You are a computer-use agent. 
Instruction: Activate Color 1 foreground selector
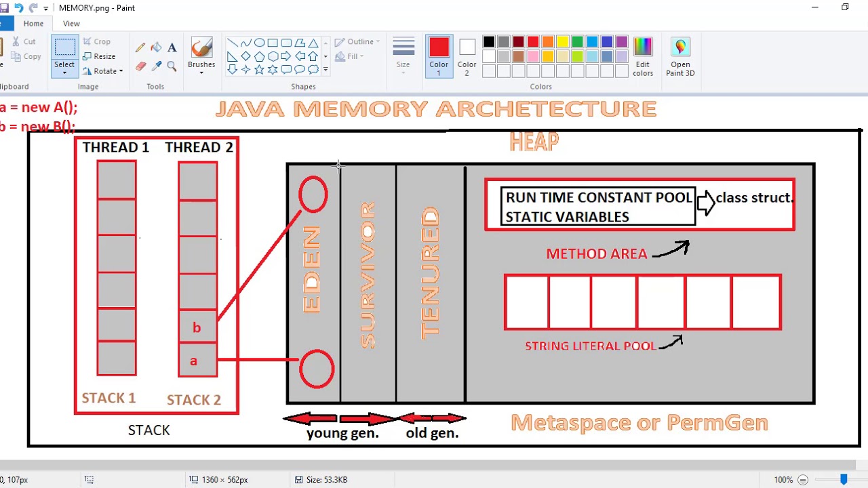pyautogui.click(x=439, y=56)
